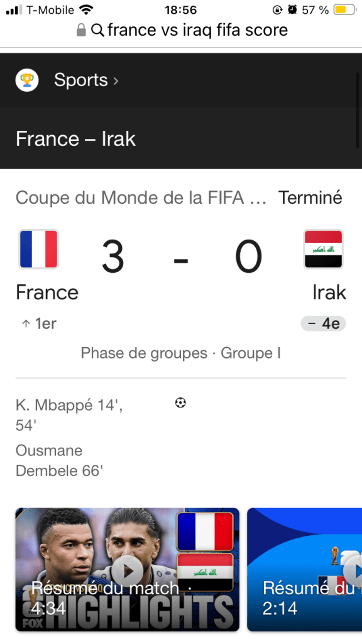This screenshot has height=644, width=362.
Task: Tap the Sports trophy icon
Action: 27,80
